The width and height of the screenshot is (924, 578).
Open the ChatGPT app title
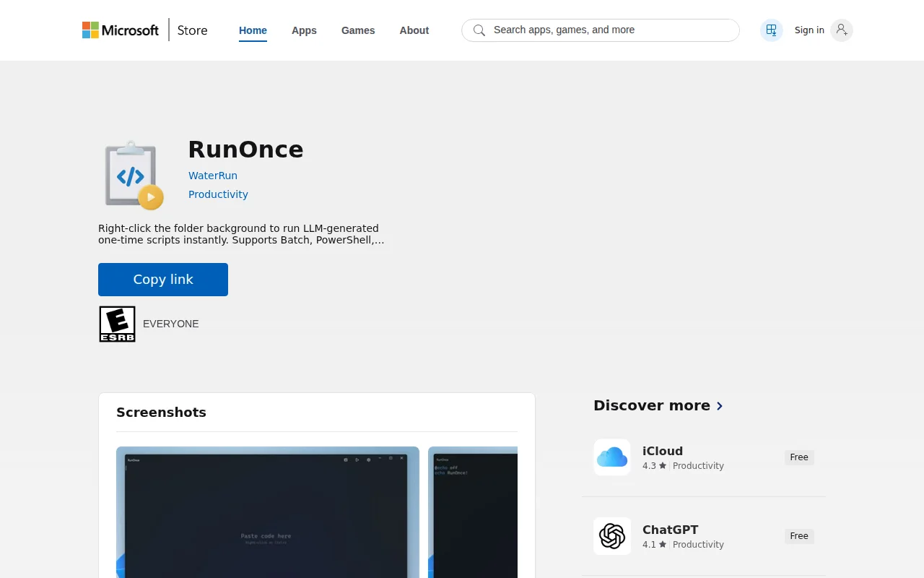point(671,530)
